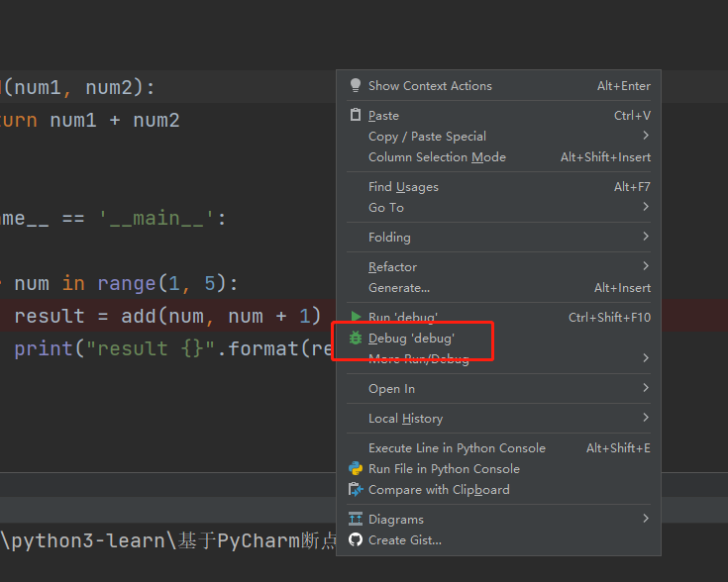This screenshot has height=582, width=728.
Task: Click the Diagrams icon in the context menu
Action: click(x=356, y=520)
